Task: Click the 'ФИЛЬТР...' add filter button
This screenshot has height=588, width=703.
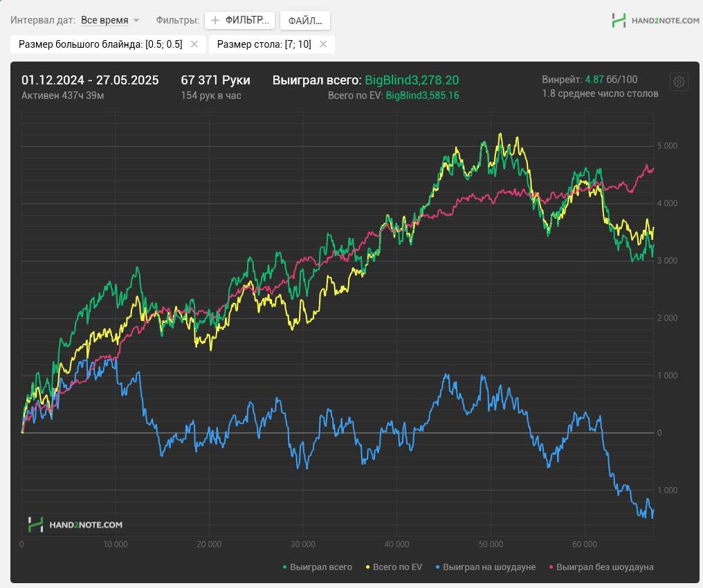Action: [x=240, y=20]
